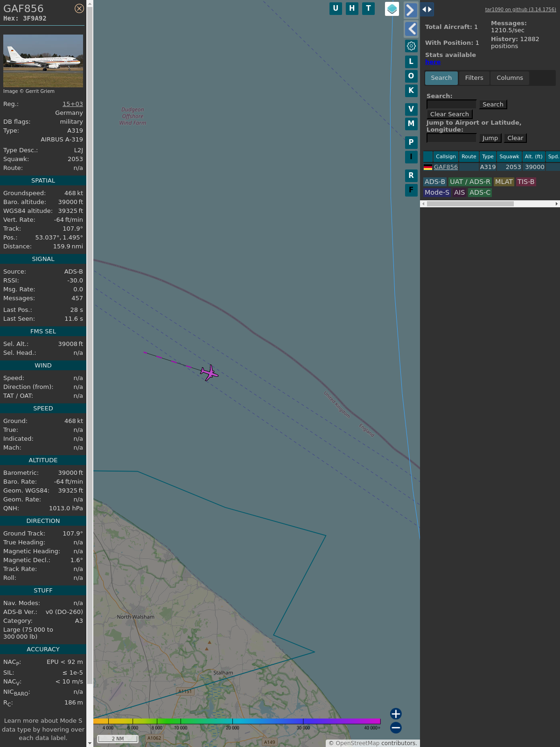Open the aircraft photo thumbnail
Image resolution: width=560 pixels, height=747 pixels.
pos(43,61)
